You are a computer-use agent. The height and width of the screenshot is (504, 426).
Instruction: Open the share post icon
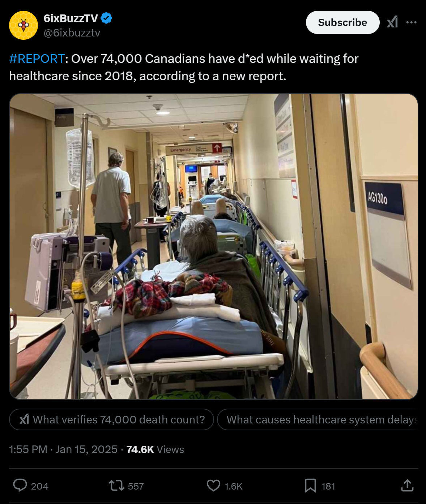[x=407, y=486]
